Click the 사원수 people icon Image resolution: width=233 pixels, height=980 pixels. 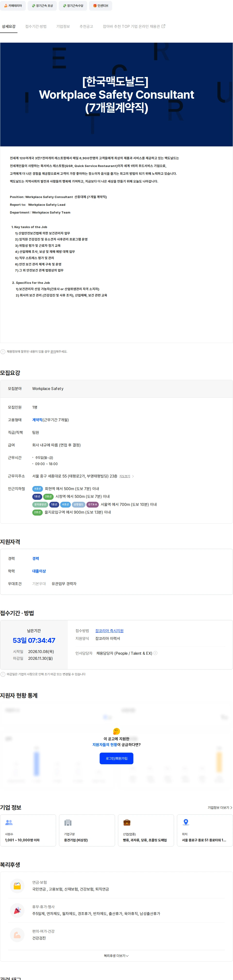[9, 822]
